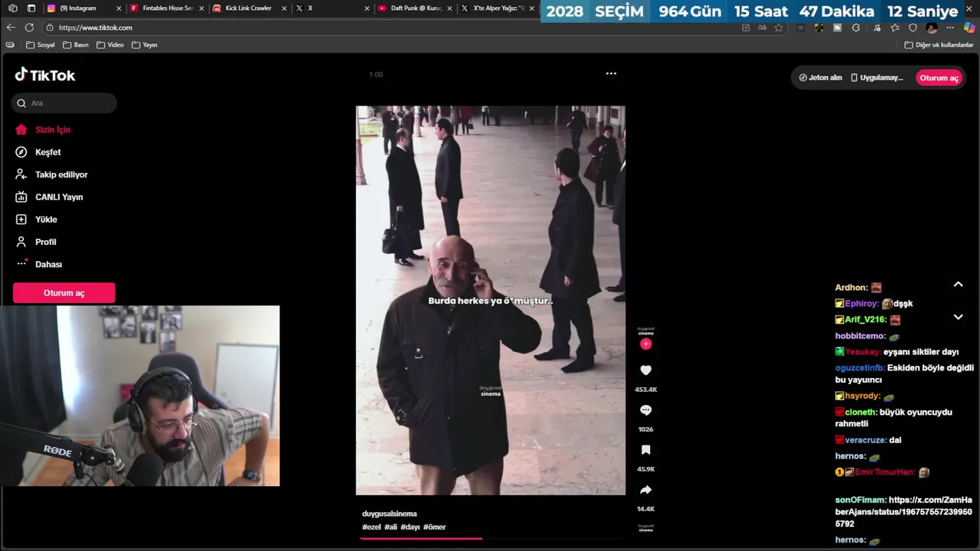Go to previous video with up chevron
The image size is (980, 551).
[958, 284]
